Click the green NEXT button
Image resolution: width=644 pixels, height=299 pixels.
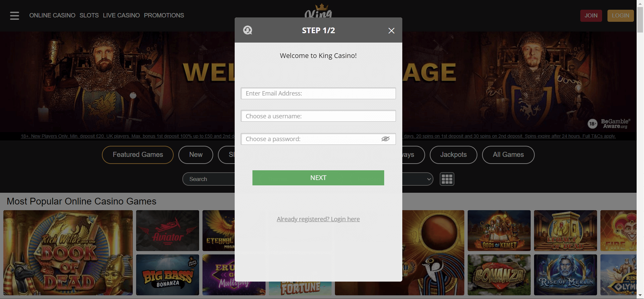[x=318, y=178]
